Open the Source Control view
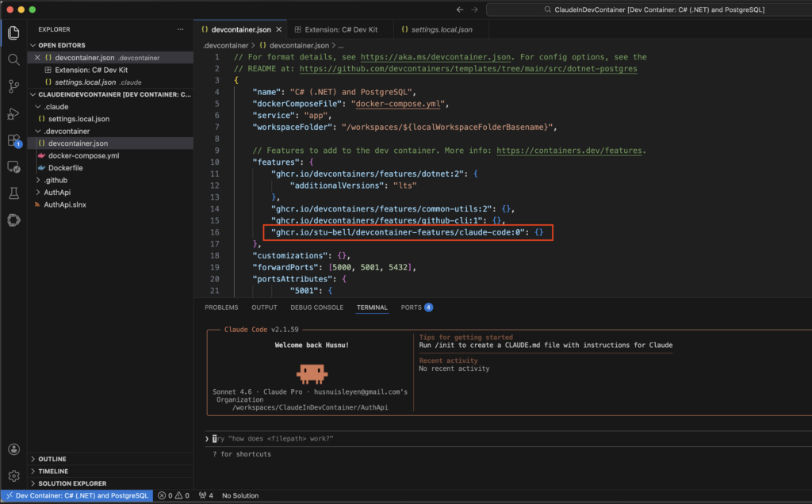This screenshot has width=812, height=504. click(x=13, y=86)
